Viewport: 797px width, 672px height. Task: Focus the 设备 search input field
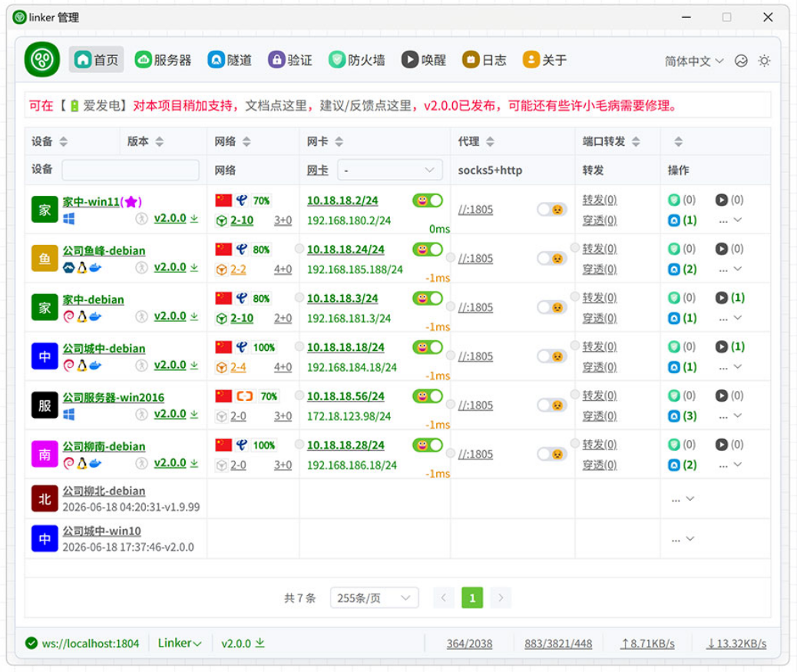click(131, 170)
